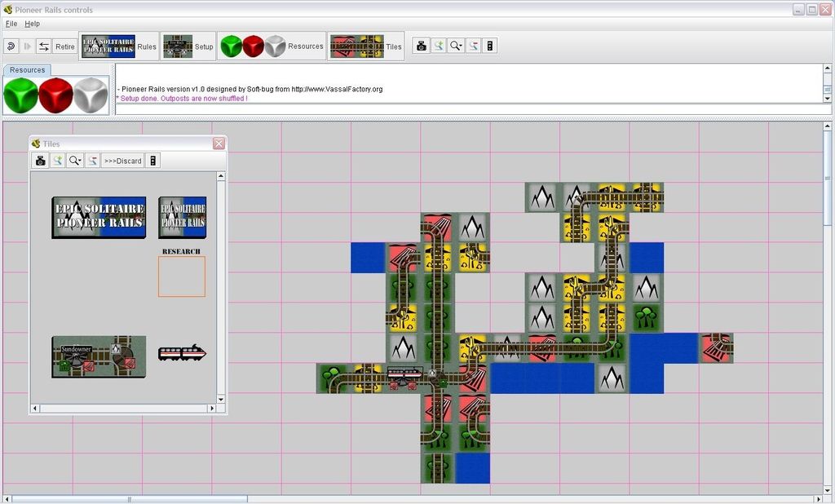
Task: Click the train piece on the map board
Action: 404,373
